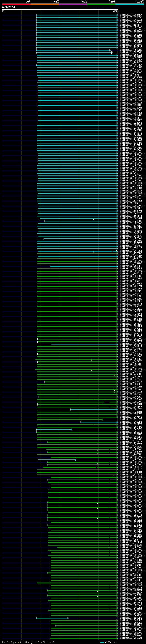Select hit label UniRef100_B9N9B1
The image size is (146, 644).
click(131, 618)
